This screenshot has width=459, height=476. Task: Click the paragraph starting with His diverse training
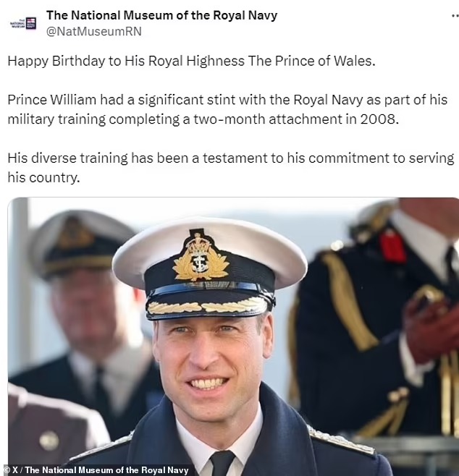tap(231, 168)
